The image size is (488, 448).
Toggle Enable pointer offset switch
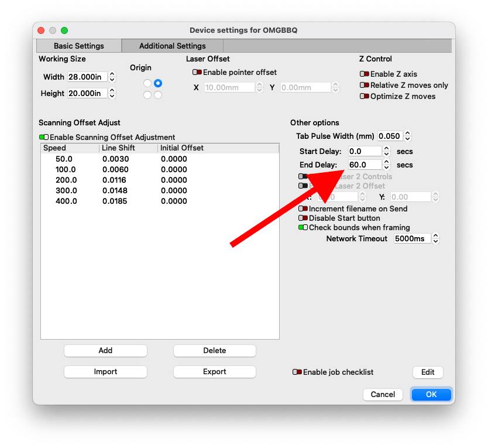coord(197,73)
